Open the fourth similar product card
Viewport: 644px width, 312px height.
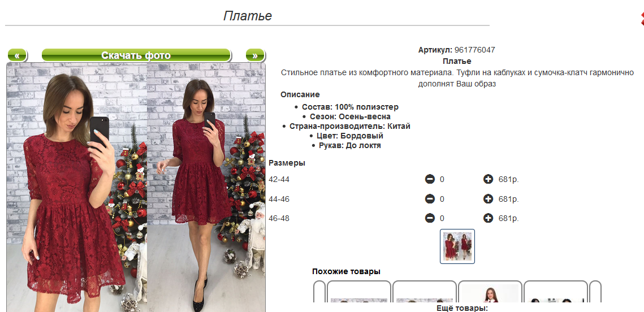coord(556,292)
